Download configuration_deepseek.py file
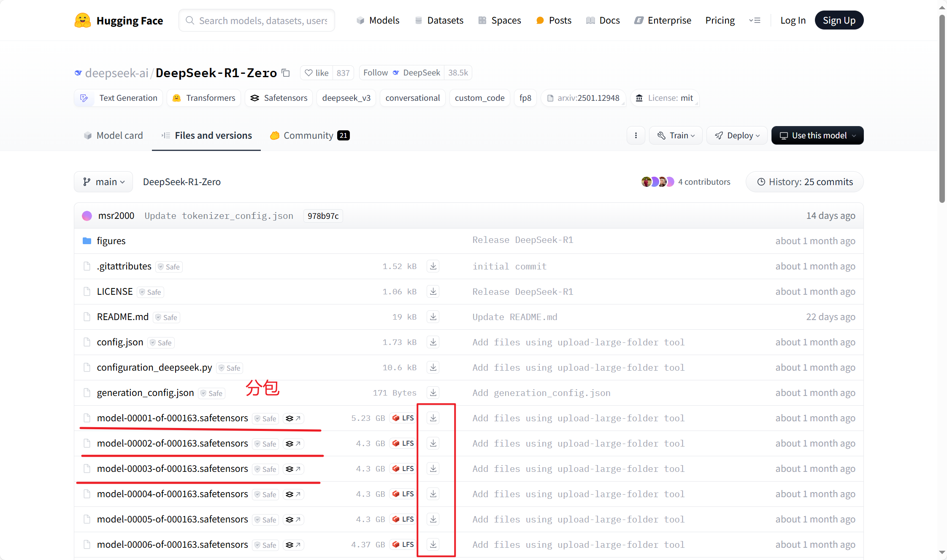The width and height of the screenshot is (947, 560). point(433,367)
